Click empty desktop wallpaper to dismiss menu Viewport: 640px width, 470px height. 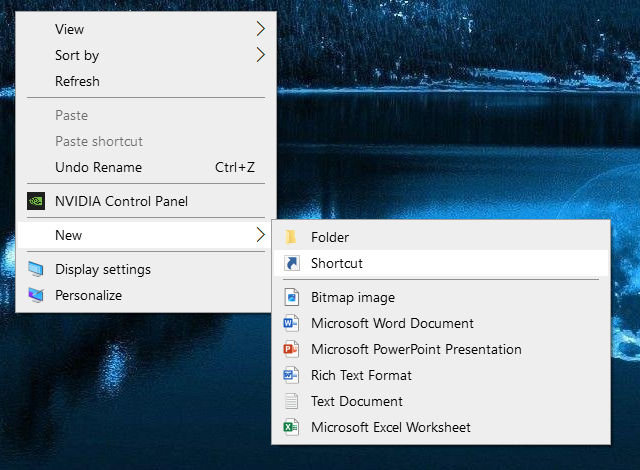pyautogui.click(x=450, y=110)
